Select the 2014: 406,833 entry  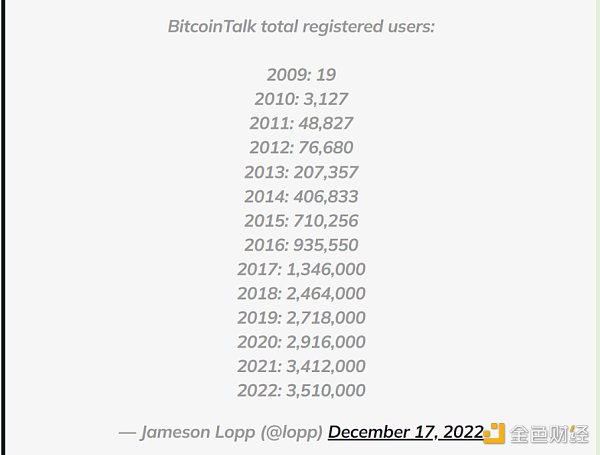(x=301, y=196)
